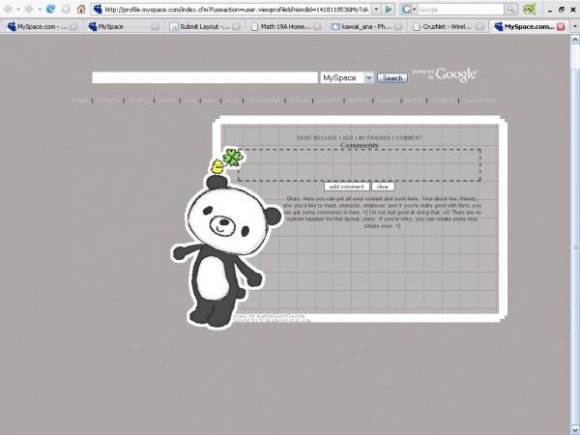Viewport: 580px width, 435px height.
Task: Click the magnifier button in browser search box
Action: (x=510, y=9)
